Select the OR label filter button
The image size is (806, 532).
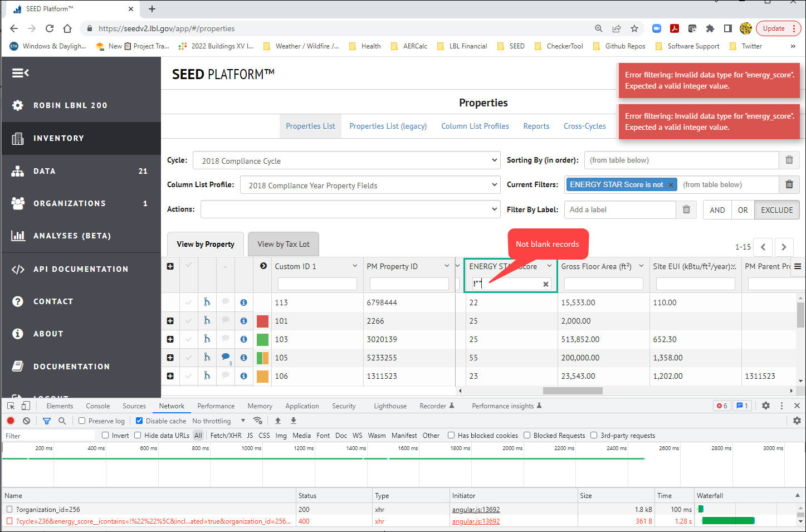(743, 210)
